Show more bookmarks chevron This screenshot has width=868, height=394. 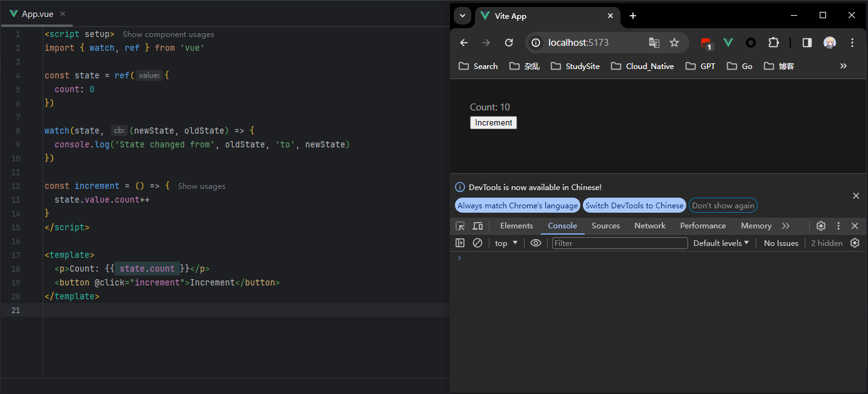[844, 66]
